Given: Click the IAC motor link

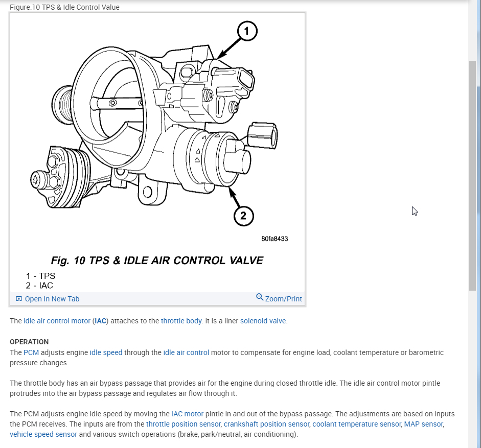Looking at the screenshot, I should tap(188, 414).
